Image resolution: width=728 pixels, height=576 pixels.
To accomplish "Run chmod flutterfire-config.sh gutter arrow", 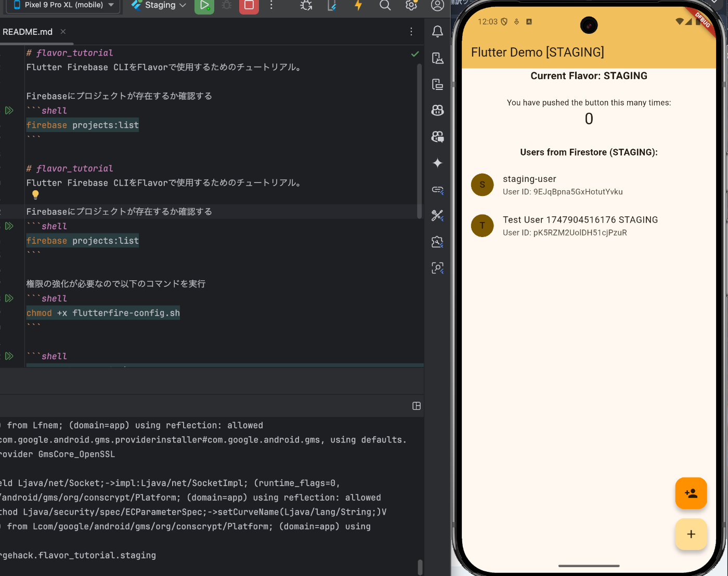I will [9, 298].
